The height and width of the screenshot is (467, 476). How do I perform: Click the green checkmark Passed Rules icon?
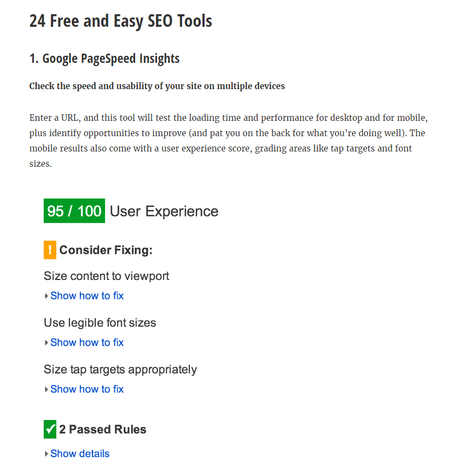coord(50,429)
